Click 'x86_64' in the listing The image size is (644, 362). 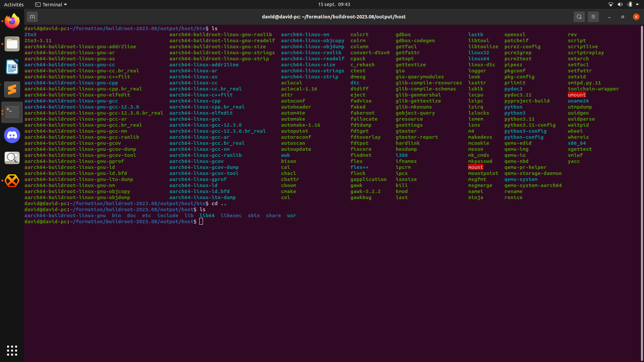(x=577, y=143)
